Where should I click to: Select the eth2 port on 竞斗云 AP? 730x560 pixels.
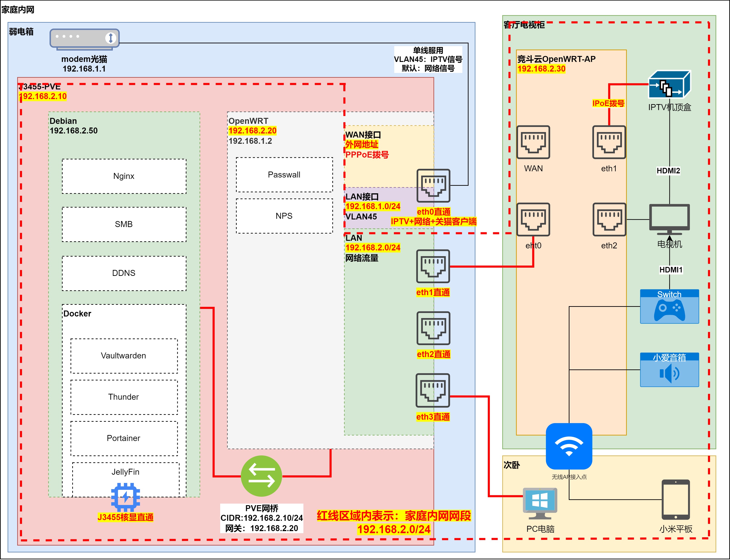click(609, 220)
